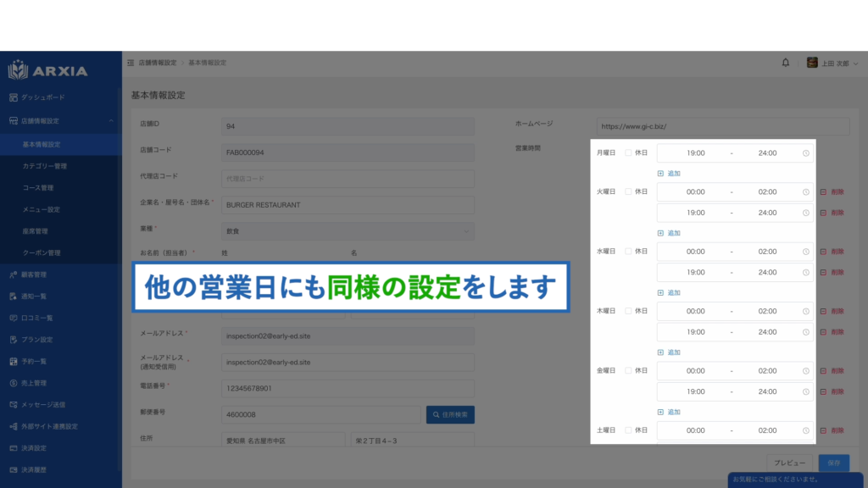Image resolution: width=868 pixels, height=488 pixels.
Task: Click the clock icon in the 火曜日 00:00 row
Action: 806,192
